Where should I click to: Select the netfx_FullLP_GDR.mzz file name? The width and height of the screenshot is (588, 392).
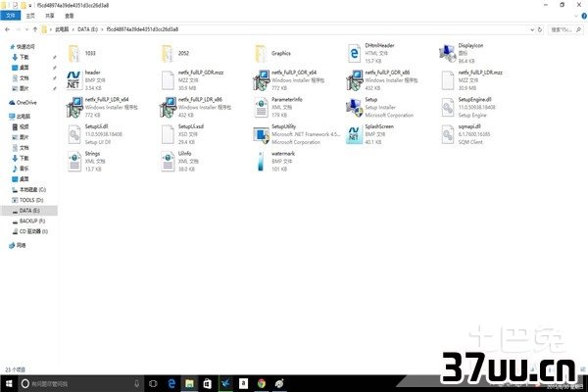201,72
